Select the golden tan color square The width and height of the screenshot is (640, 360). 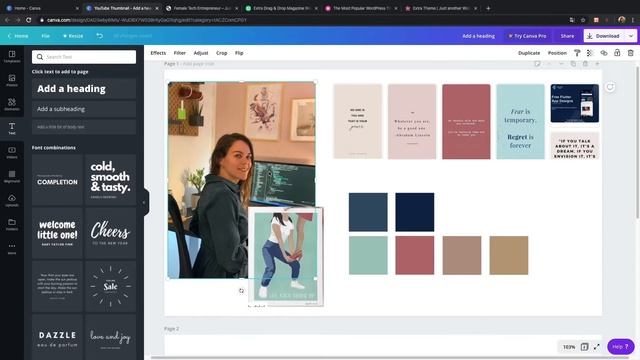pyautogui.click(x=509, y=255)
